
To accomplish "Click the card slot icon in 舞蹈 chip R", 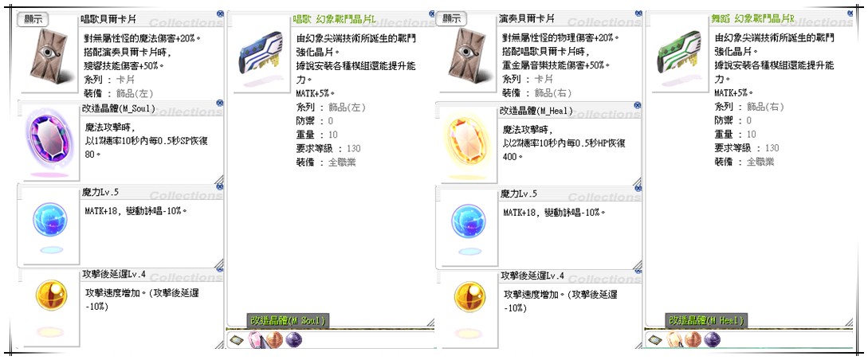I will pos(655,339).
